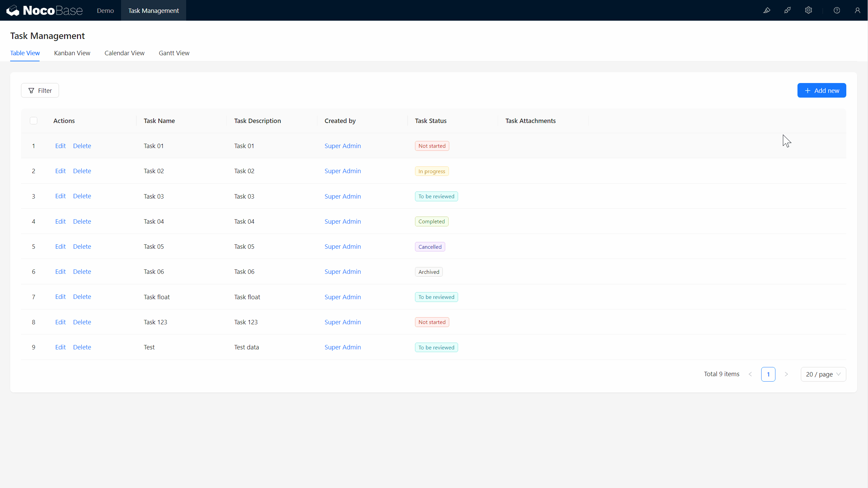Go to next page arrow
The width and height of the screenshot is (868, 488).
coord(786,374)
